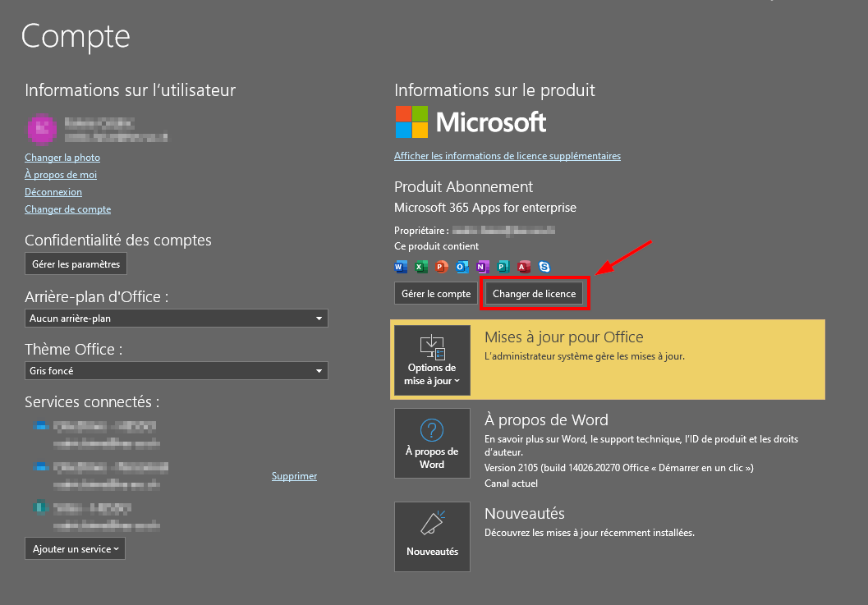The image size is (868, 605).
Task: Open the Ajouter un service dropdown
Action: click(75, 548)
